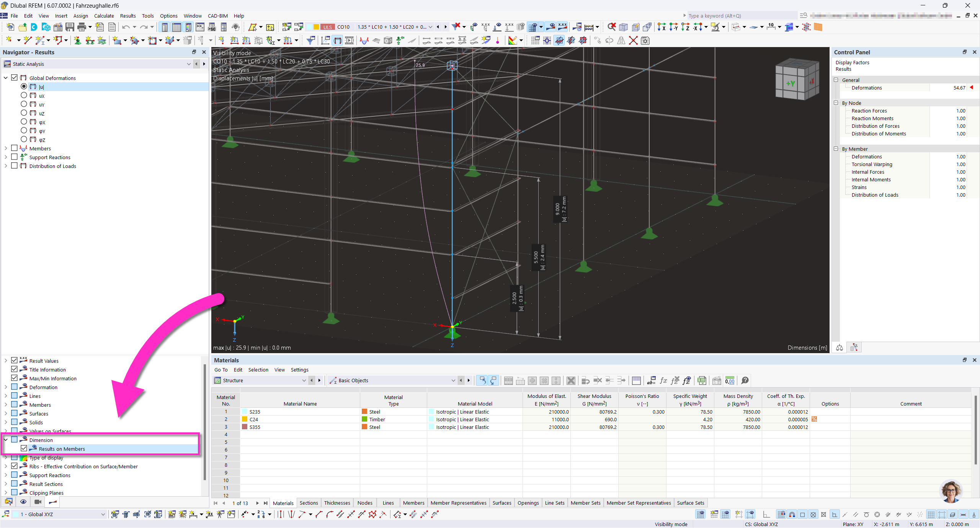The height and width of the screenshot is (528, 980).
Task: Toggle checkbox for Results on Members
Action: [24, 449]
